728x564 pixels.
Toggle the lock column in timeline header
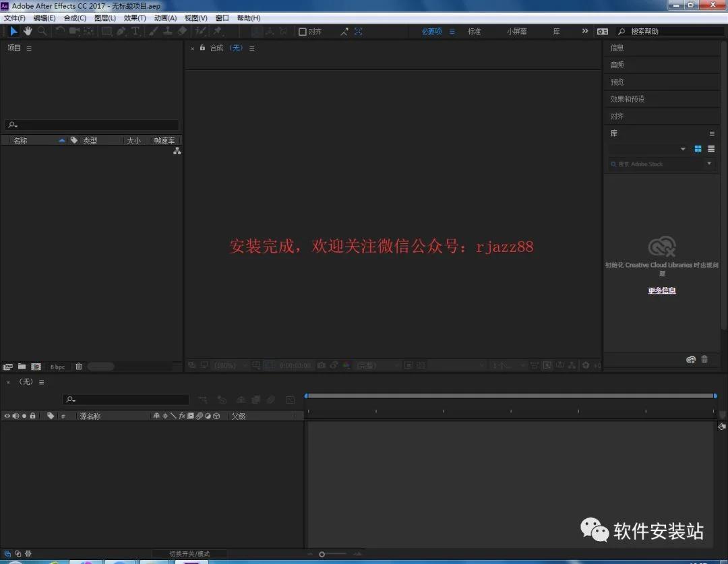32,416
